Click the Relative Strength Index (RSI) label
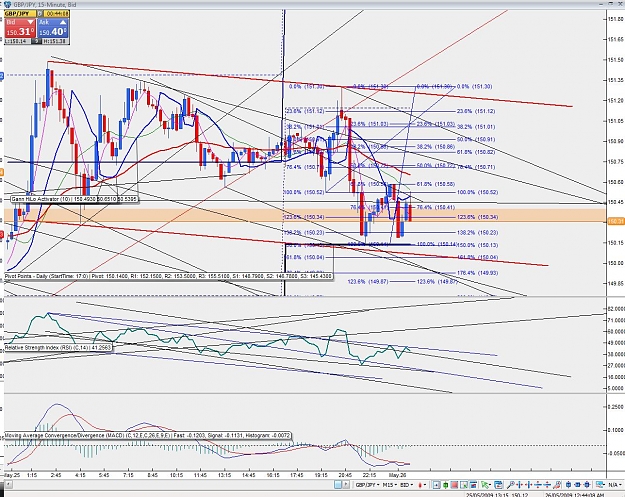This screenshot has width=625, height=497. 58,348
